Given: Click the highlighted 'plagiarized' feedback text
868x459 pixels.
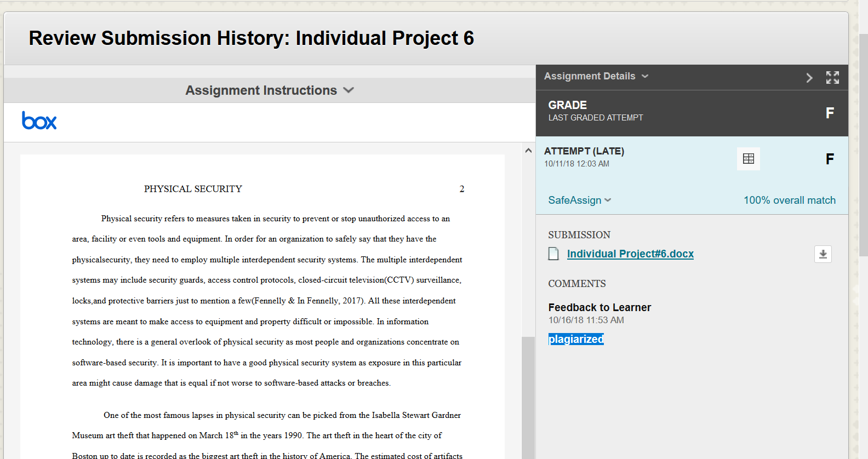Looking at the screenshot, I should [x=576, y=339].
